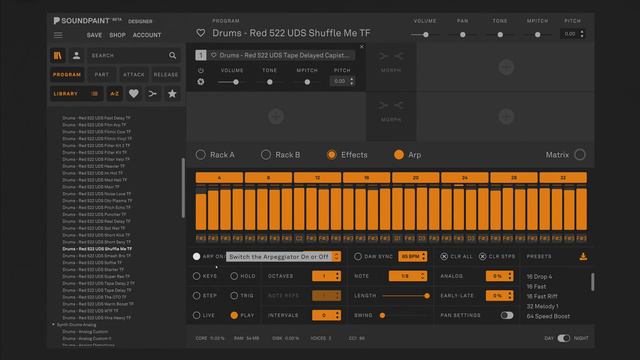Load the 64 Speed Boost preset
Viewport: 640px width, 360px height.
click(548, 316)
